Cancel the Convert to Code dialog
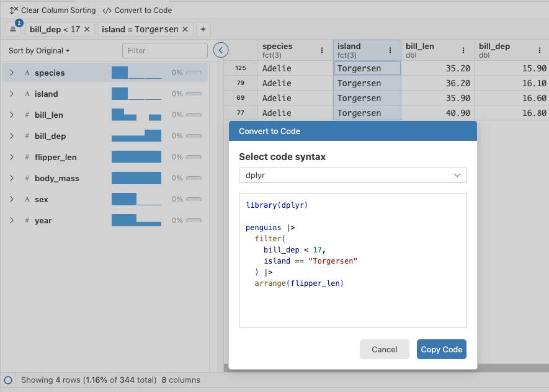Screen dimensions: 549x392 point(384,349)
